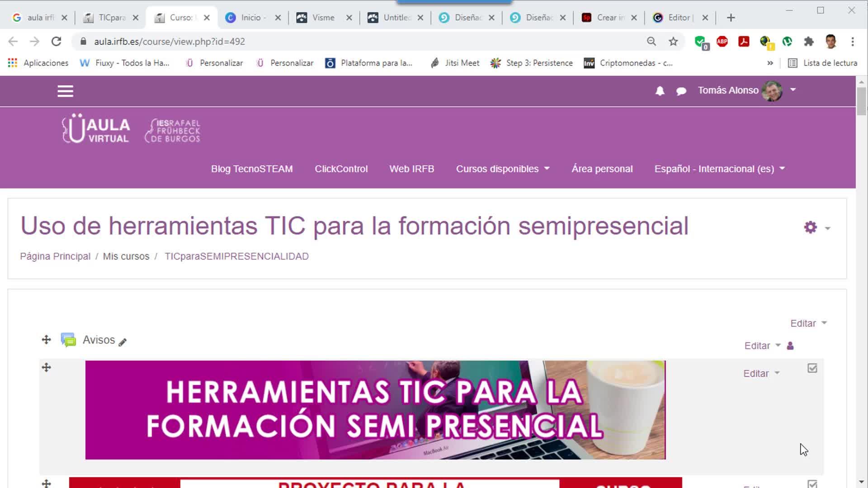Bookmark this page with the star icon

click(673, 42)
